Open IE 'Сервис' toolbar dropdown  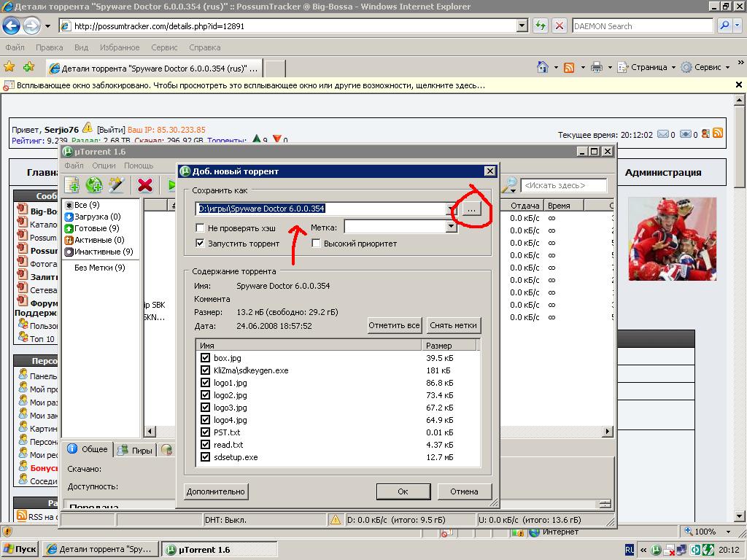tap(705, 67)
